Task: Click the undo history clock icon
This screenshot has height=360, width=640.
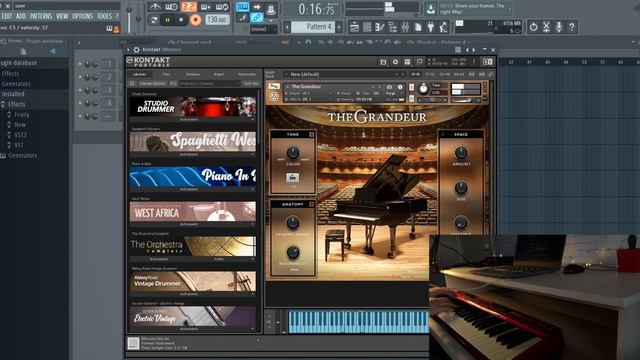Action: pyautogui.click(x=533, y=27)
